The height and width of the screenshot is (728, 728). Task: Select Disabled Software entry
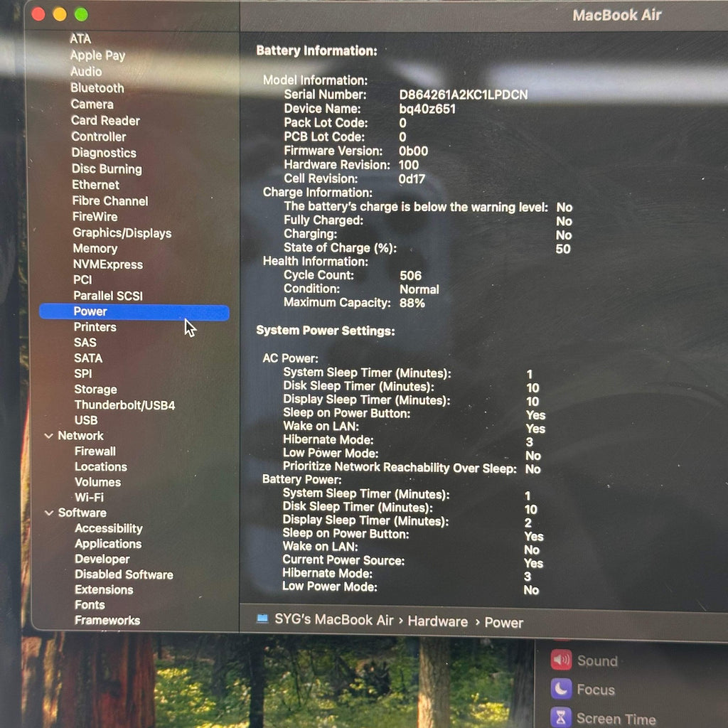(124, 574)
